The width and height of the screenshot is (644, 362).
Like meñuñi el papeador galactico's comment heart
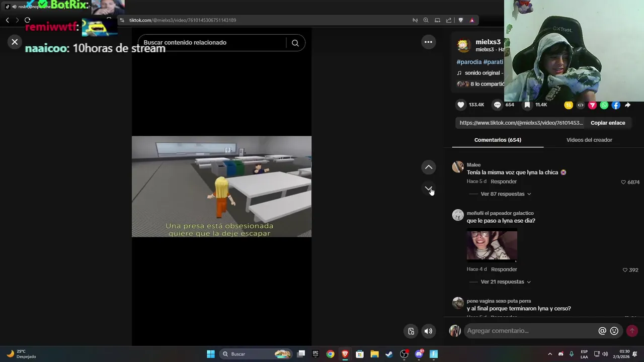pos(625,270)
